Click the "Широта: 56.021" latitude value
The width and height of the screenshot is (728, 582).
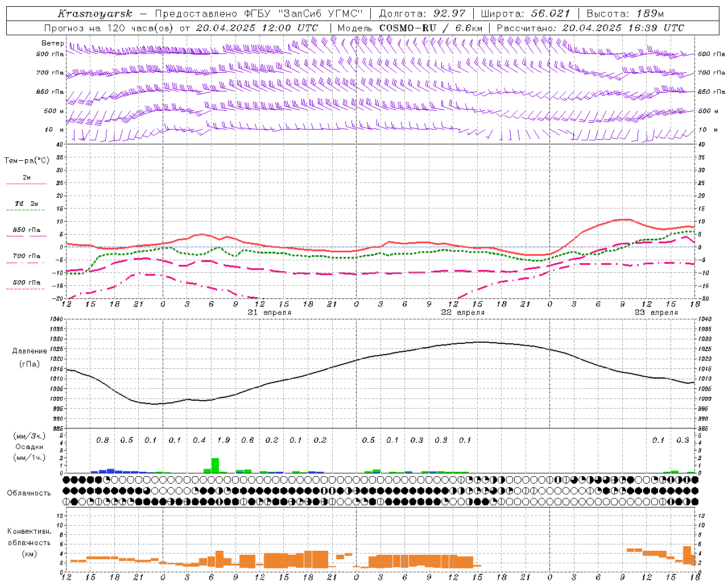[x=525, y=14]
